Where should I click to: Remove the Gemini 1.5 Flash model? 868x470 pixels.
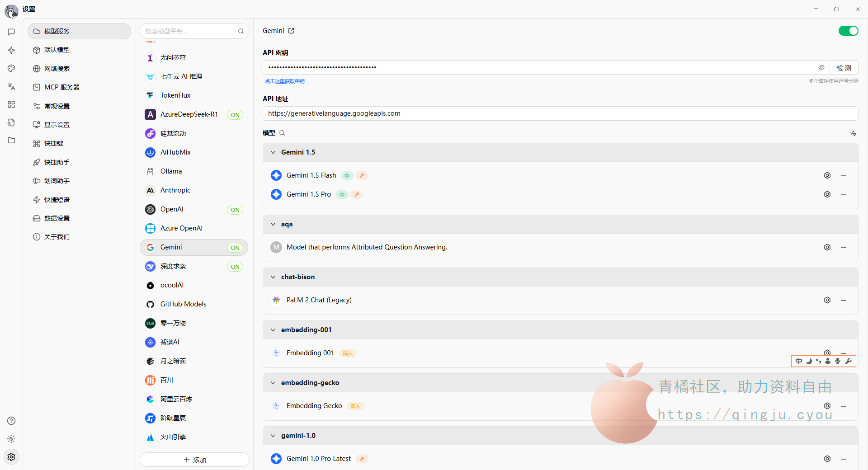click(844, 175)
